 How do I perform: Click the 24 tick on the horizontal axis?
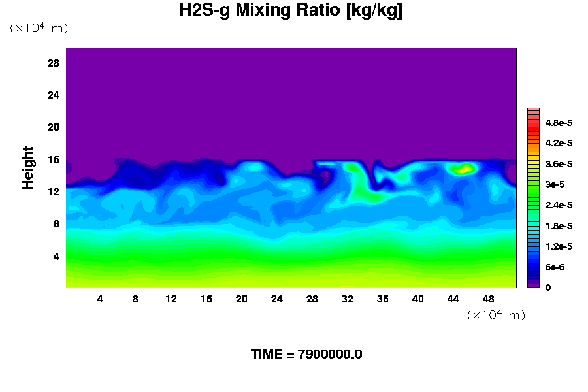277,299
